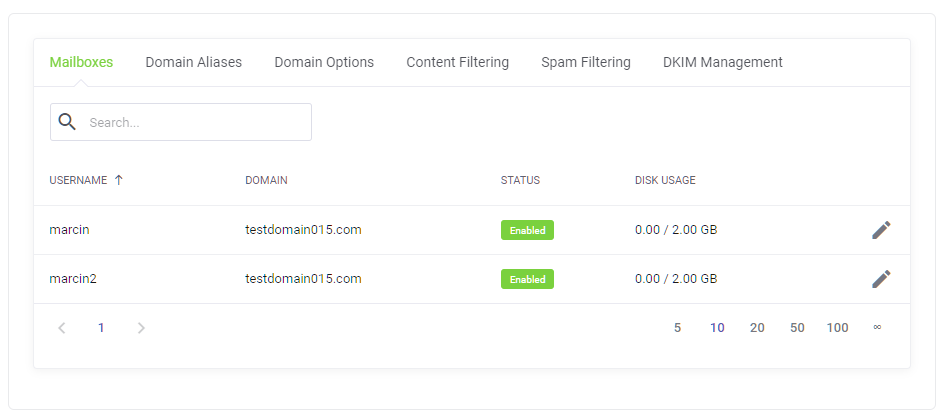The width and height of the screenshot is (943, 413).
Task: Show 5 rows per page
Action: point(677,328)
